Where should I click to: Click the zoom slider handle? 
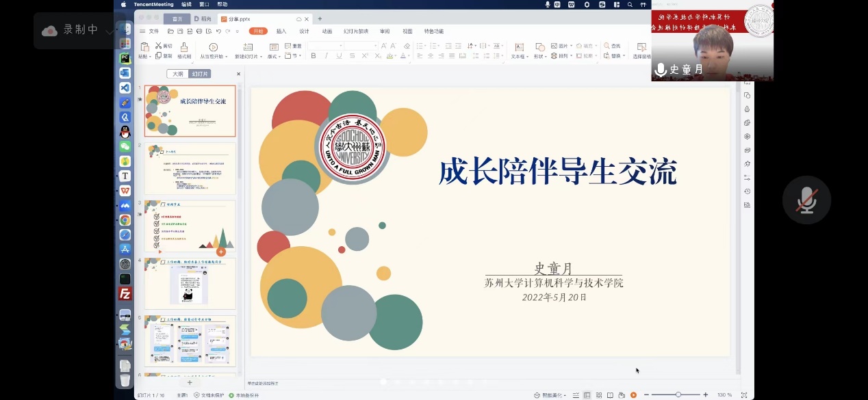[678, 395]
